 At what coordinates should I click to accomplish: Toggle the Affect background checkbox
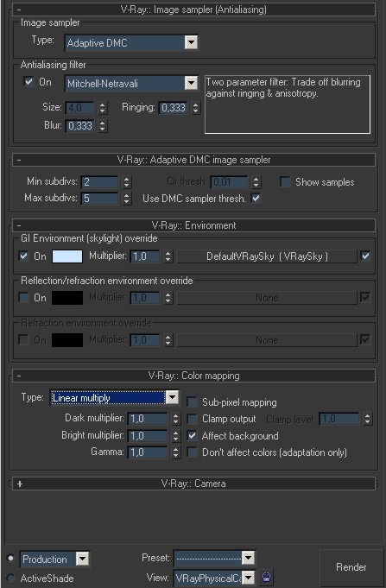(192, 436)
